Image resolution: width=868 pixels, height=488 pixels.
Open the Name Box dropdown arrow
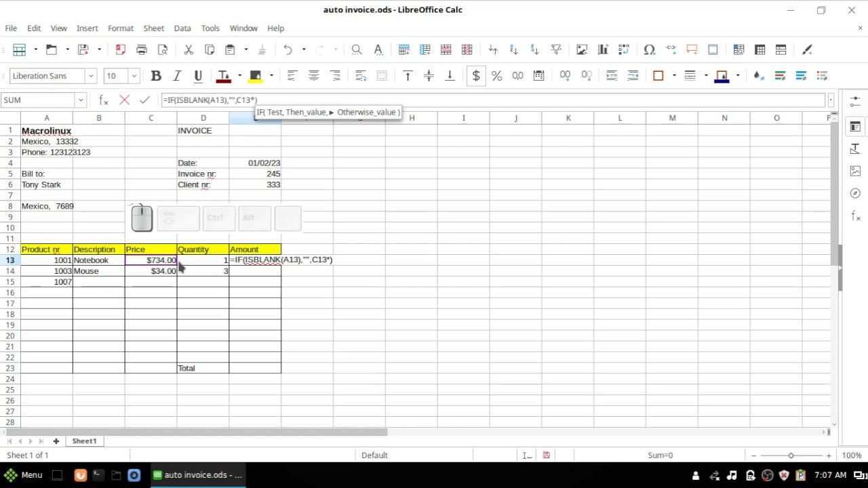tap(80, 100)
